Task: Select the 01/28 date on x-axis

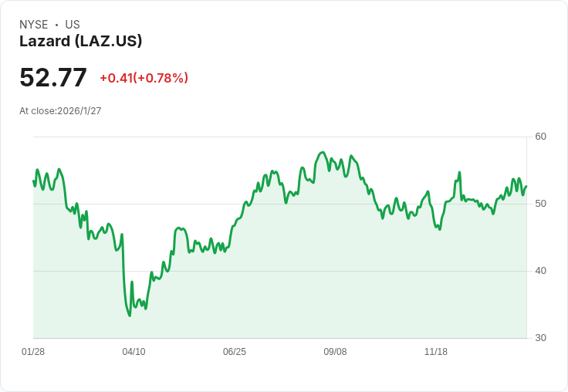Action: pos(33,352)
